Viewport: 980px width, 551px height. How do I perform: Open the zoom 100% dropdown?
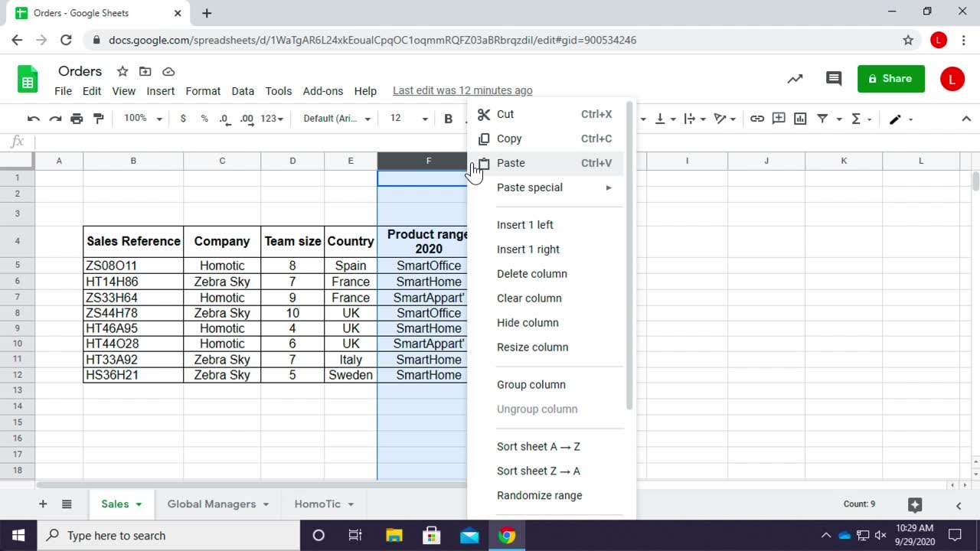click(x=143, y=119)
